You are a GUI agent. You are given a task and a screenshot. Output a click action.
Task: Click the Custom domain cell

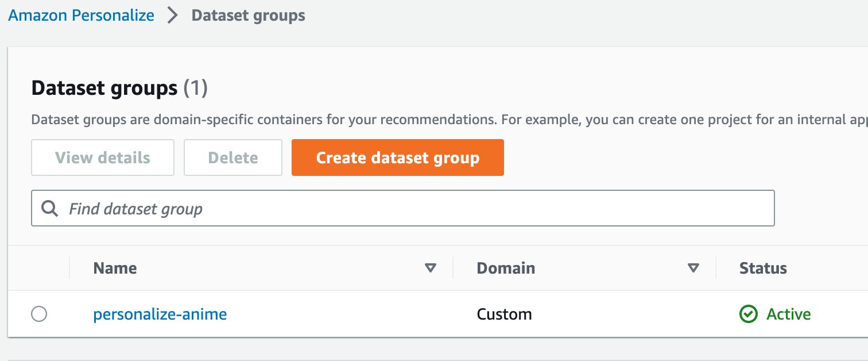pos(504,314)
